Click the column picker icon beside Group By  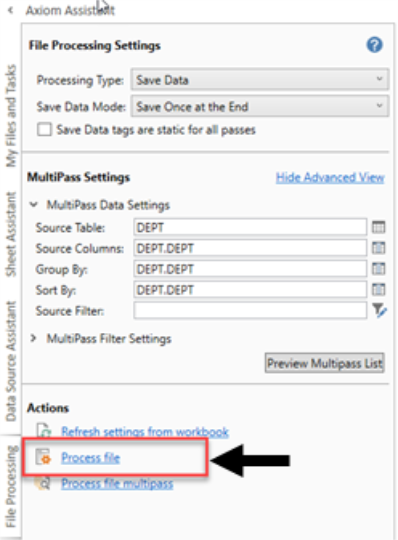(378, 269)
